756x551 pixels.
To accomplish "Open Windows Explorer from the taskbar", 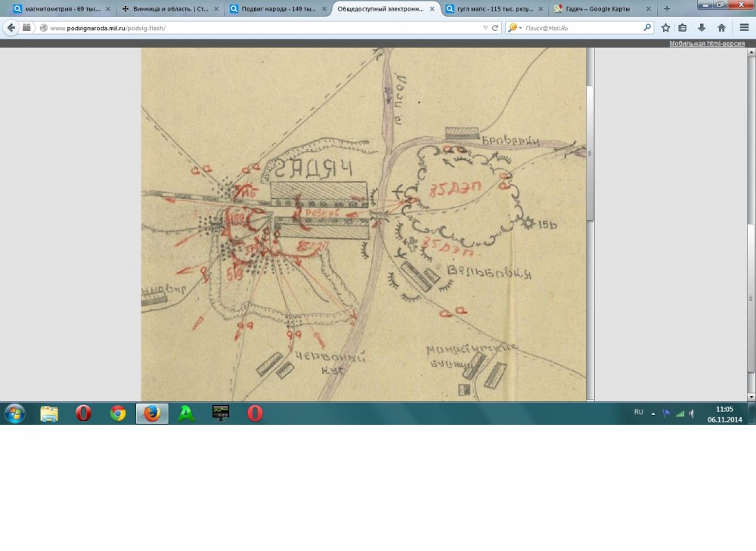I will pyautogui.click(x=49, y=413).
